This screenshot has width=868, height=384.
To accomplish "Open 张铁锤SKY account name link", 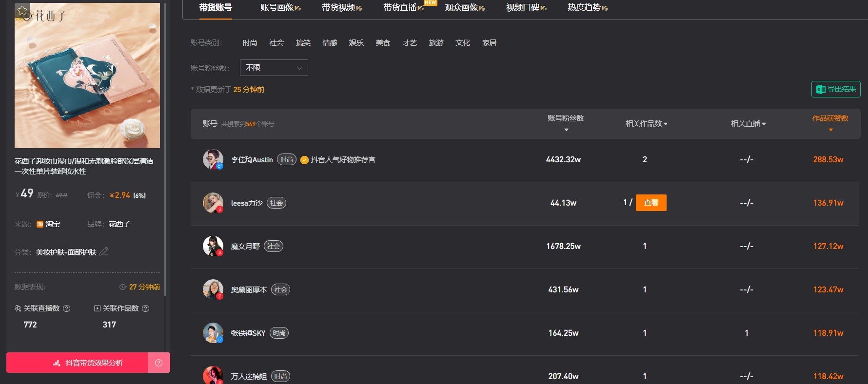I will click(248, 333).
